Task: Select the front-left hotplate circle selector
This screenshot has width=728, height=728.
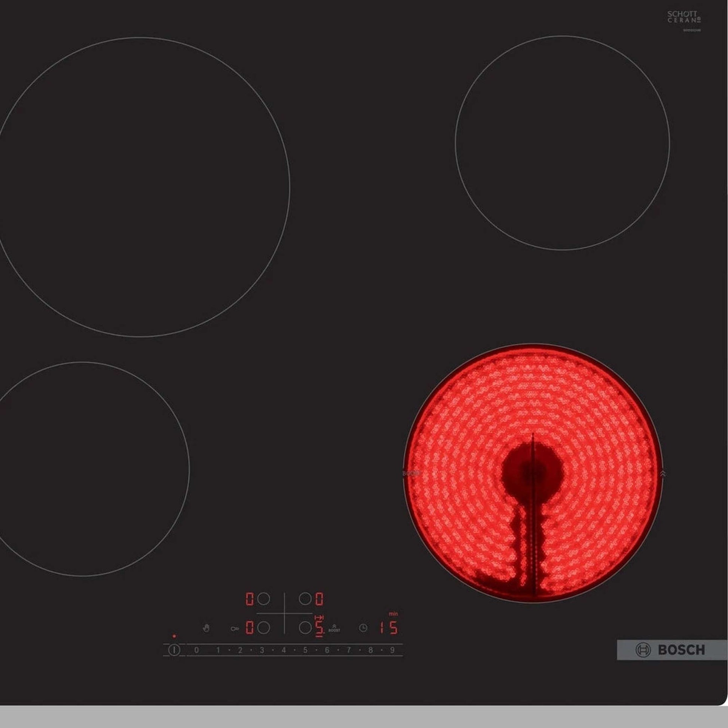Action: [263, 628]
